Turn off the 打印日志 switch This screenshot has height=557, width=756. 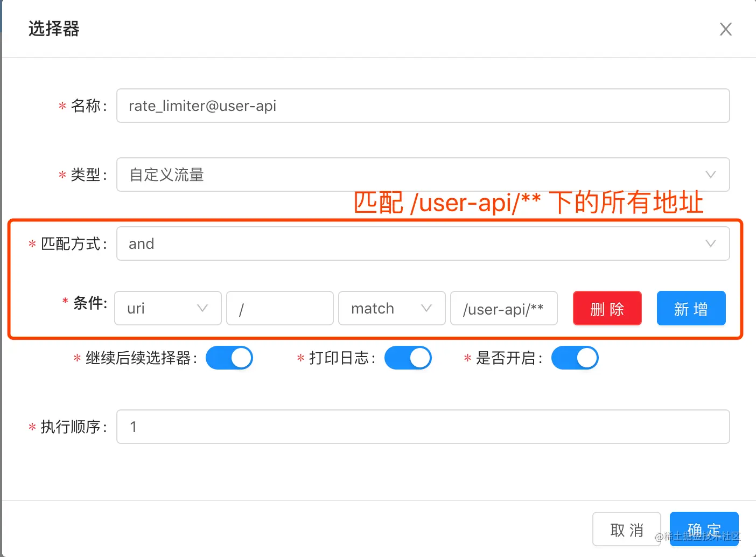tap(408, 357)
